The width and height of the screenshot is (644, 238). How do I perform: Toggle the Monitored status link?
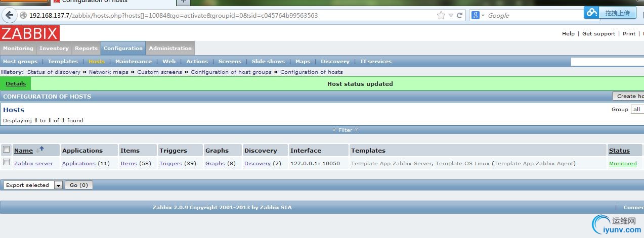click(x=623, y=164)
